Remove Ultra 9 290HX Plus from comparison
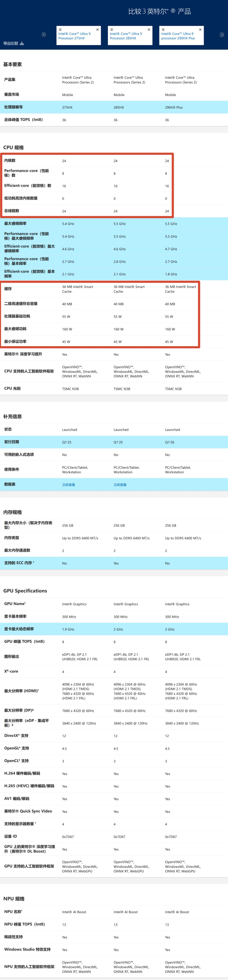This screenshot has height=980, width=228. (x=200, y=29)
